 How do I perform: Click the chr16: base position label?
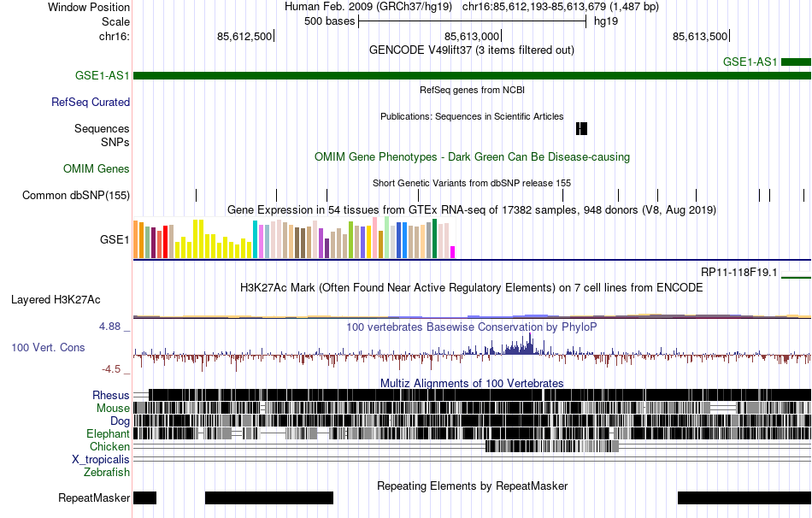[115, 36]
